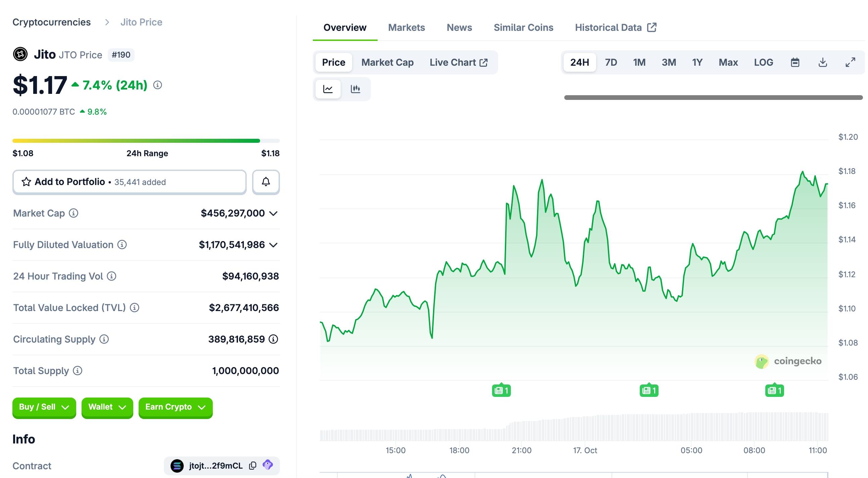Switch chart to Market Cap view
868x478 pixels.
[x=387, y=62]
